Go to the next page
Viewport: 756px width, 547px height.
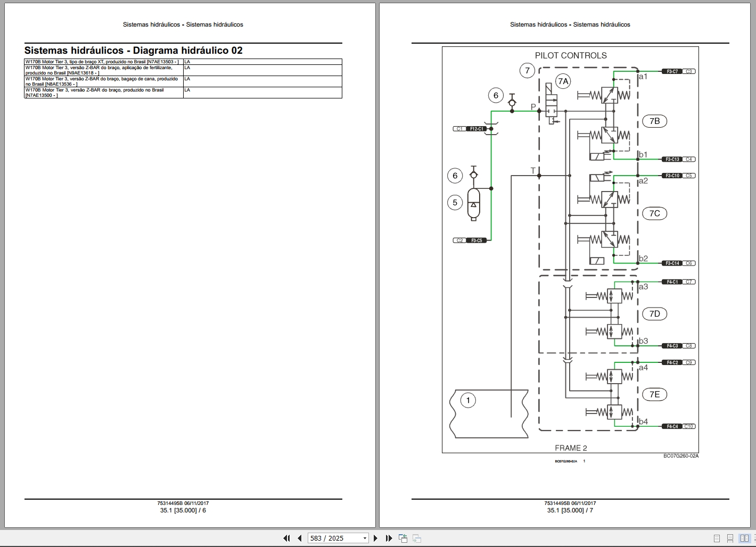(375, 538)
